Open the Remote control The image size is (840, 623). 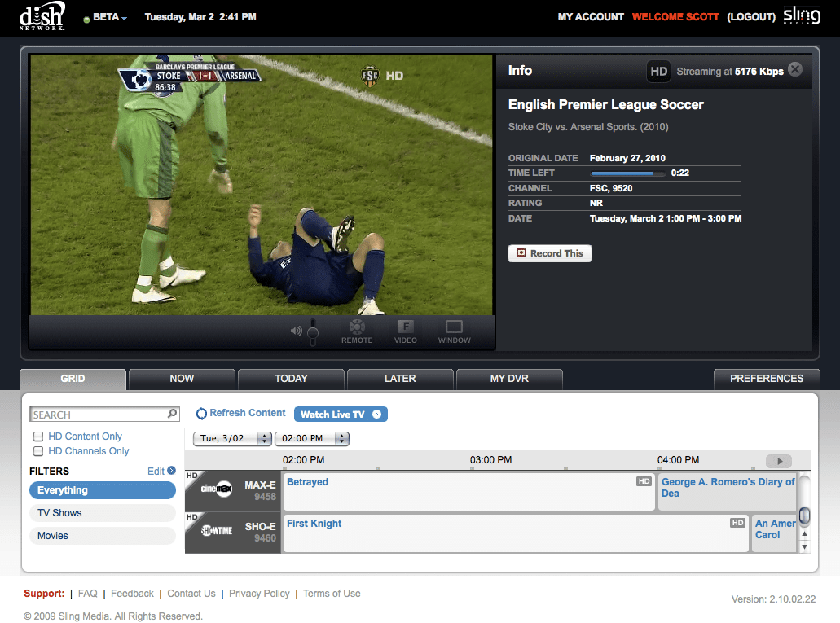point(357,331)
